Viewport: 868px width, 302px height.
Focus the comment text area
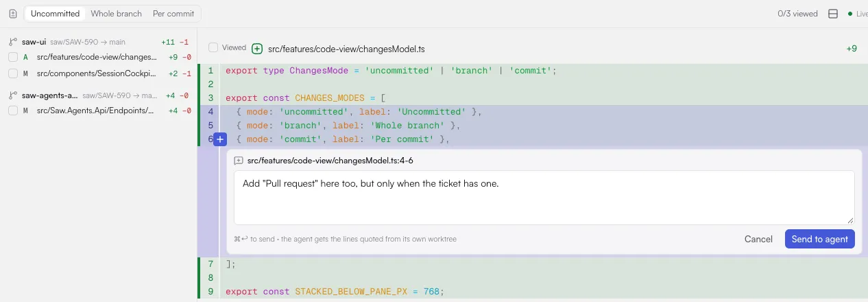coord(544,198)
